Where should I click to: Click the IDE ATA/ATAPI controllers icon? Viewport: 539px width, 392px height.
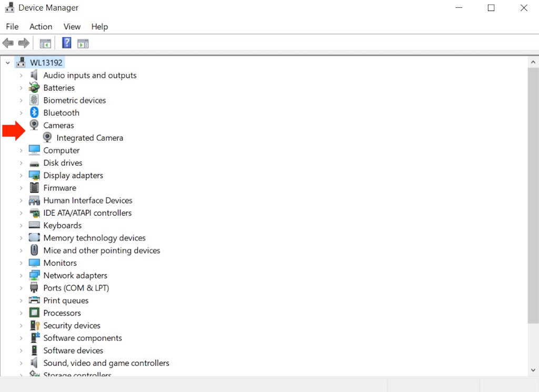click(34, 213)
